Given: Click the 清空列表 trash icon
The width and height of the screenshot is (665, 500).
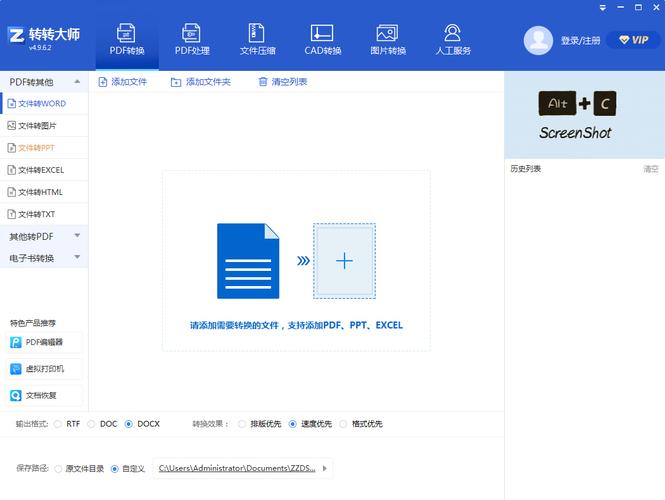Looking at the screenshot, I should (263, 81).
